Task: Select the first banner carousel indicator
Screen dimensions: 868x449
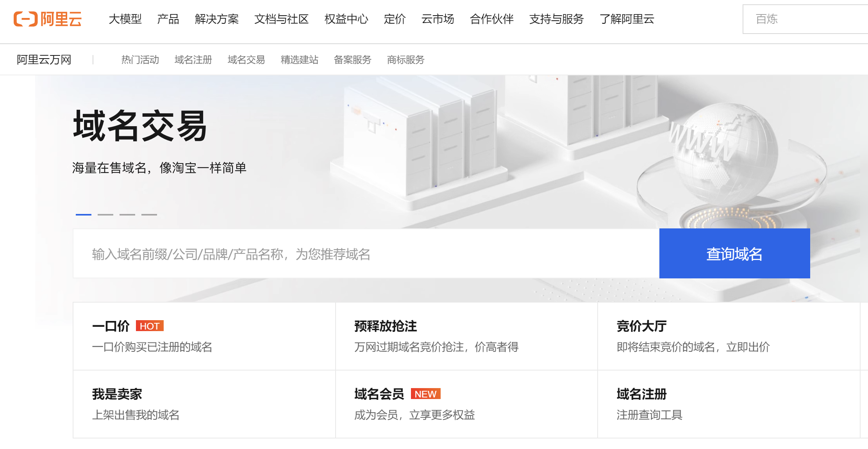Action: coord(84,214)
